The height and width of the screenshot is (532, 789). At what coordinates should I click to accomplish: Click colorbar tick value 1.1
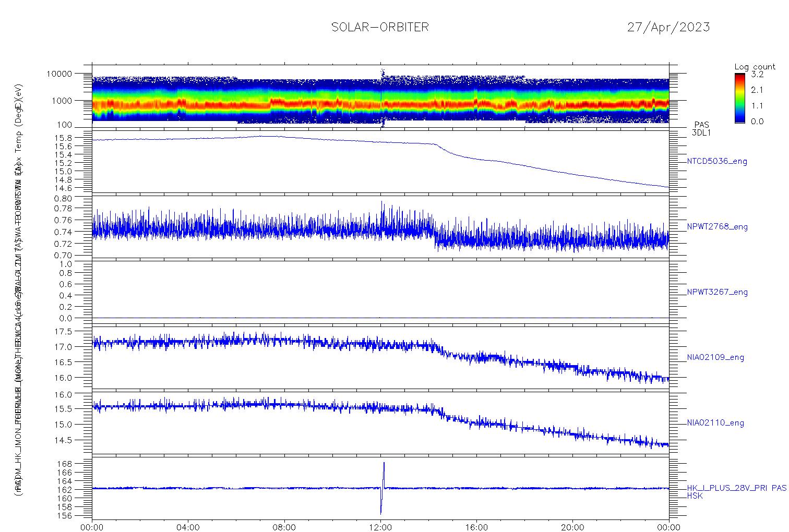click(x=757, y=105)
